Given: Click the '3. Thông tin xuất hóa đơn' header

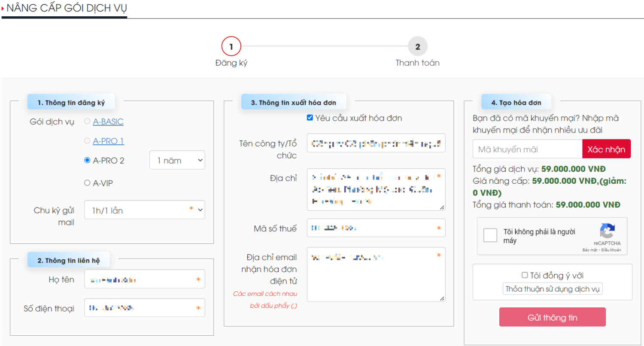Looking at the screenshot, I should [x=294, y=102].
